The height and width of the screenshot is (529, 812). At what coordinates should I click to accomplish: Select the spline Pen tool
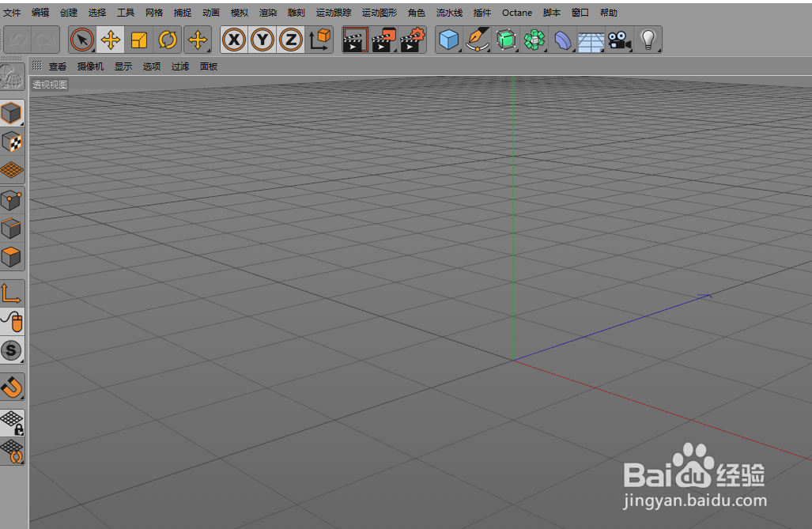[477, 40]
